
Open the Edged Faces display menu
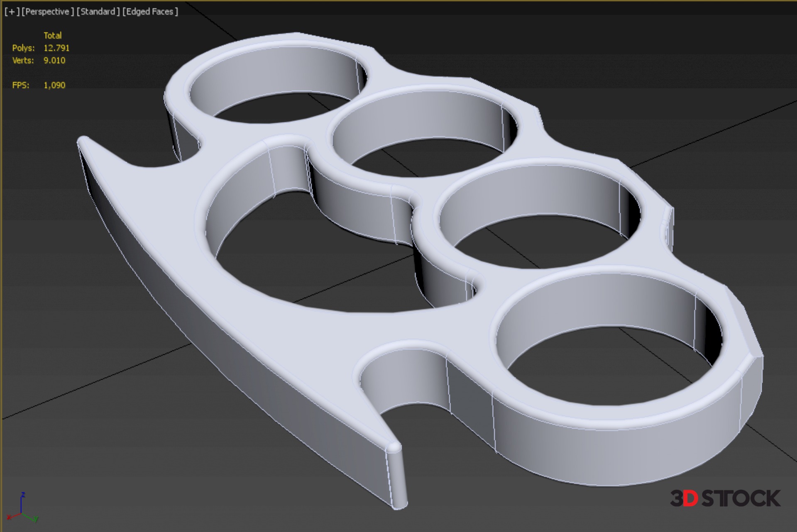150,12
